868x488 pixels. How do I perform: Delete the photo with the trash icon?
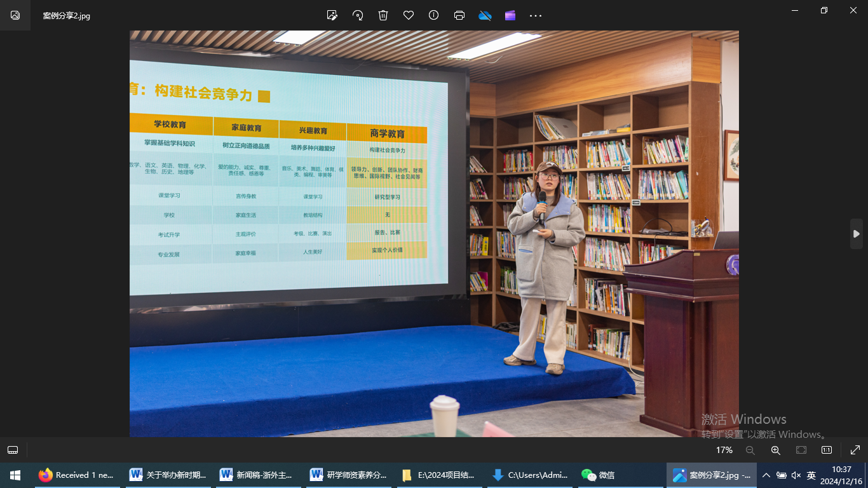(383, 15)
